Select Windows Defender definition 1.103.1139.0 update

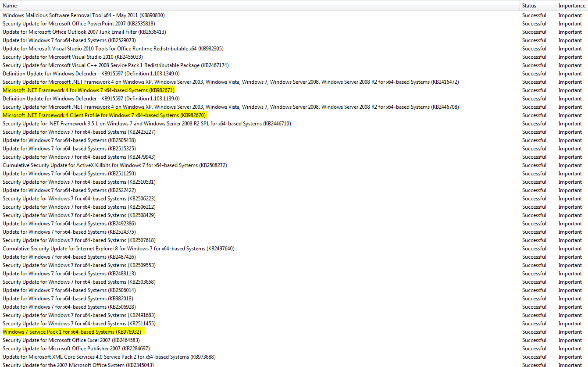pos(91,99)
